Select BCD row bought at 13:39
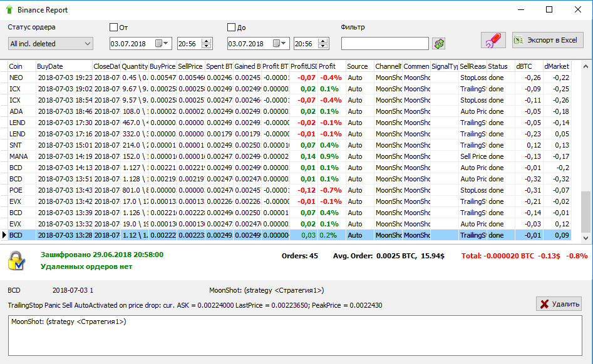The image size is (593, 364). [x=289, y=213]
